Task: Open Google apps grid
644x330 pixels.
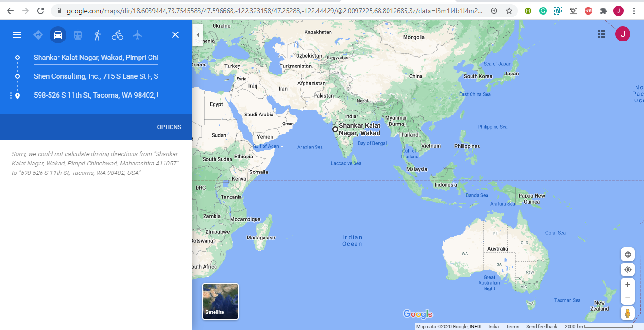Action: [x=602, y=34]
